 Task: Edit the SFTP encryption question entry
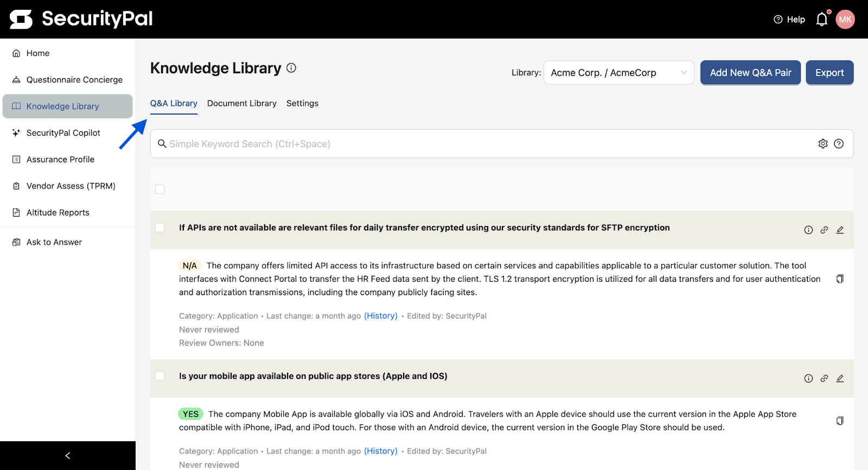(x=840, y=230)
